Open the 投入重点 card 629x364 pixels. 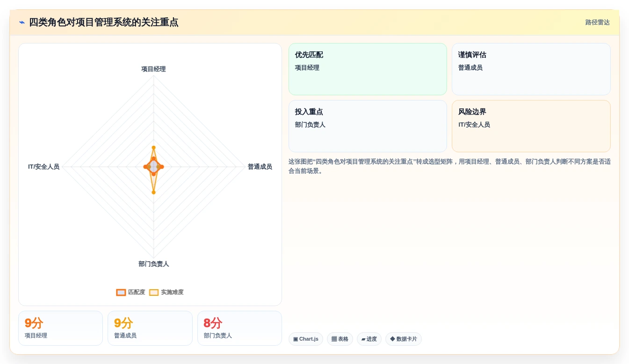(x=368, y=126)
